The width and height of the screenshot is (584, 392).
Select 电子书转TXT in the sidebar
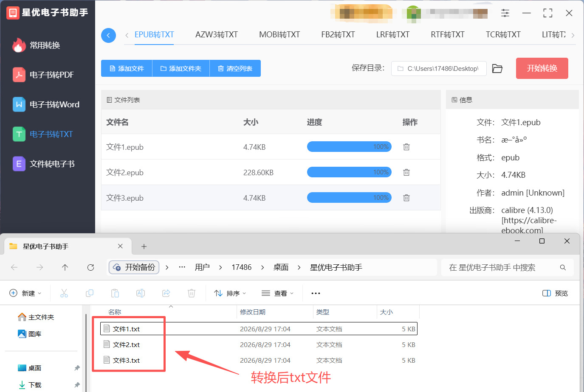pos(43,134)
